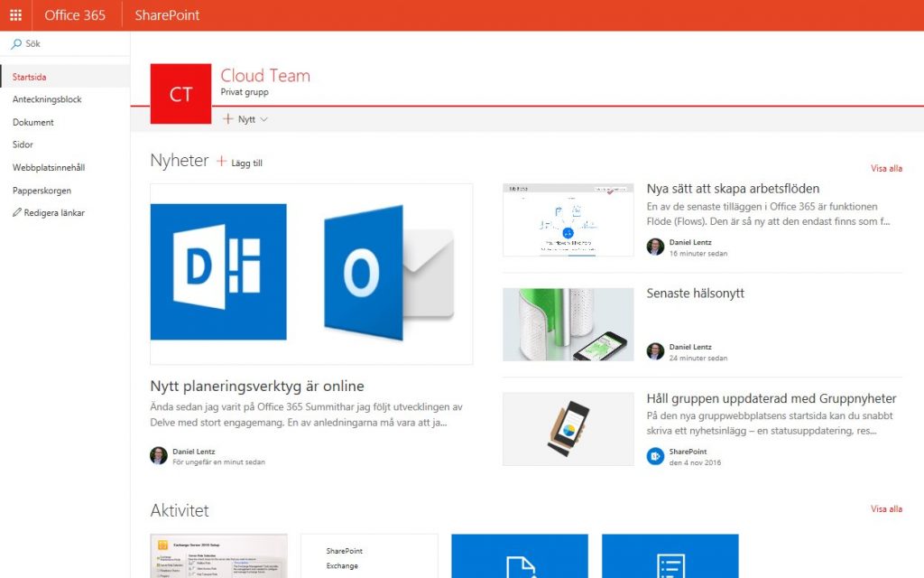The width and height of the screenshot is (924, 578).
Task: Click the search magnifier icon in sidebar
Action: pos(16,43)
